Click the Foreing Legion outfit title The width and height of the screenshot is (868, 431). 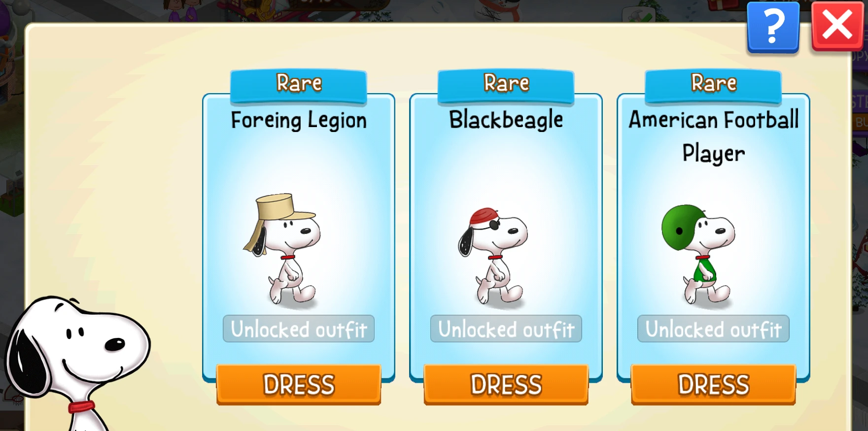pos(299,121)
